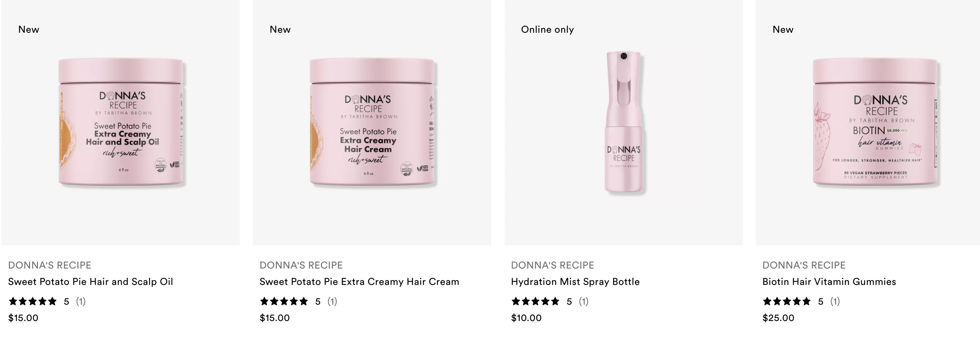Open the Extra Creamy Hair Cream jar image
980x337 pixels.
point(372,122)
